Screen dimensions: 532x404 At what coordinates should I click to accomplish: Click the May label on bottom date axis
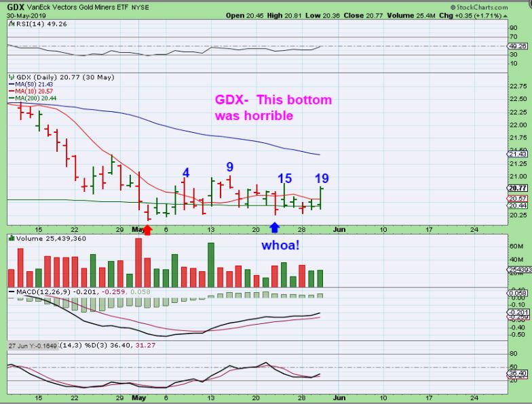(138, 397)
